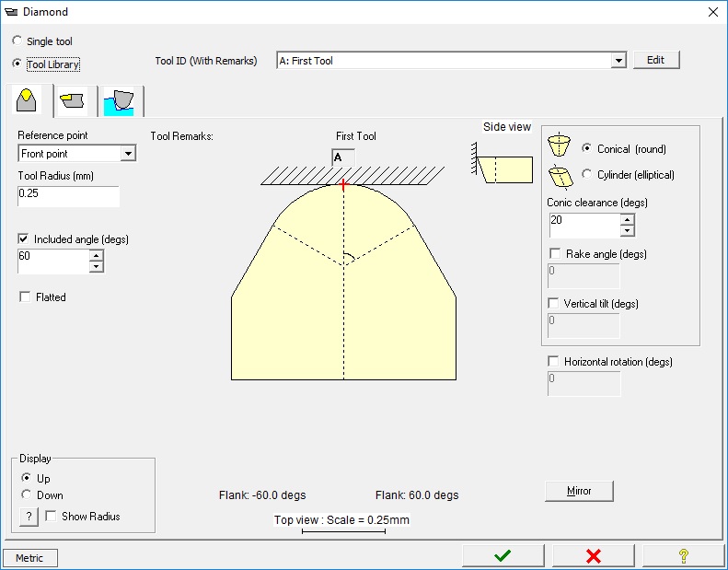Click the side view tool diagram

coord(502,163)
